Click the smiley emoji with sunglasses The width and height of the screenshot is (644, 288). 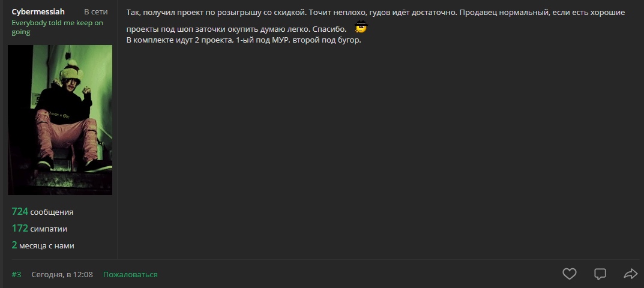(x=361, y=27)
